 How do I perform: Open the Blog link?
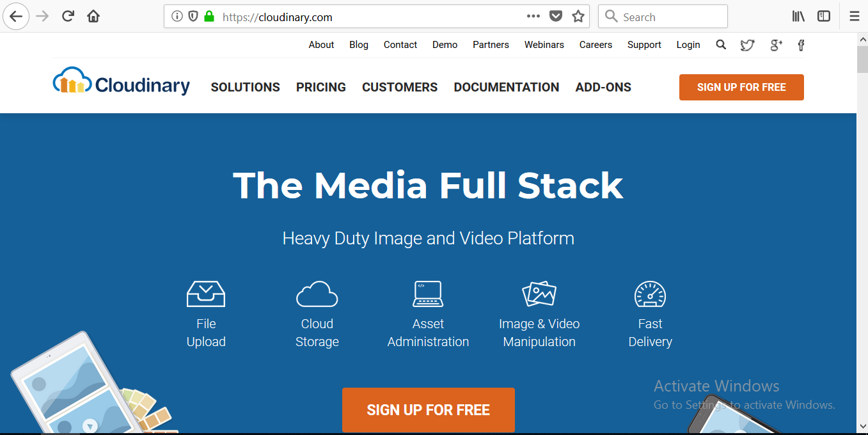tap(359, 45)
